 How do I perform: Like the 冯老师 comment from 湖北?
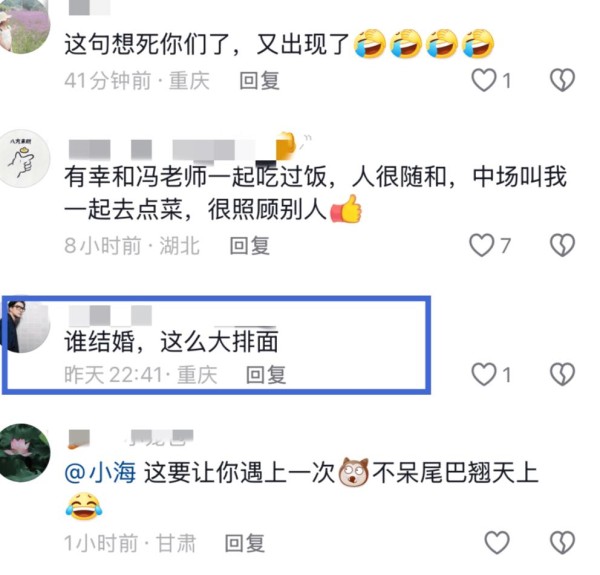(482, 245)
